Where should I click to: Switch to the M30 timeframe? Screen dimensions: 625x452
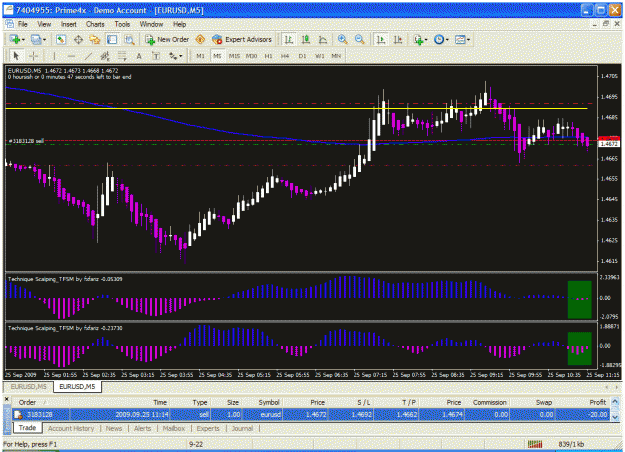pos(251,56)
